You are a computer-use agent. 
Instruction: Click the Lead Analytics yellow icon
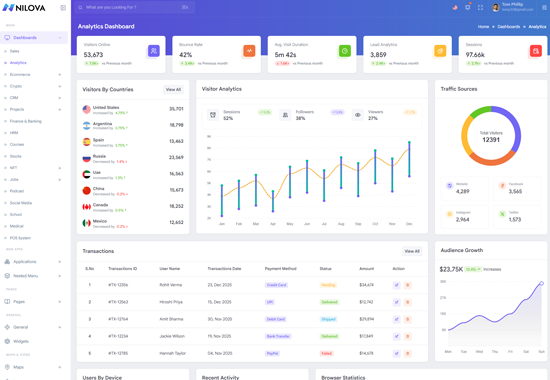[440, 51]
